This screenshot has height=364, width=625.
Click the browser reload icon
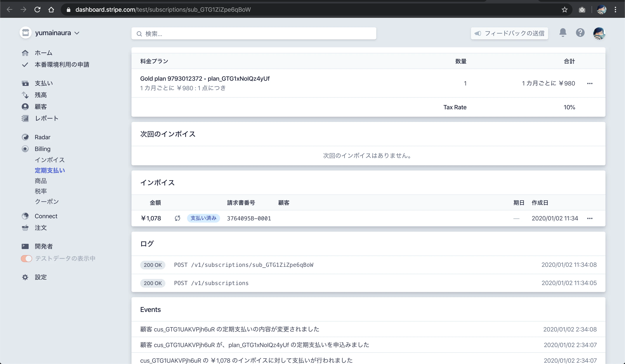click(38, 10)
